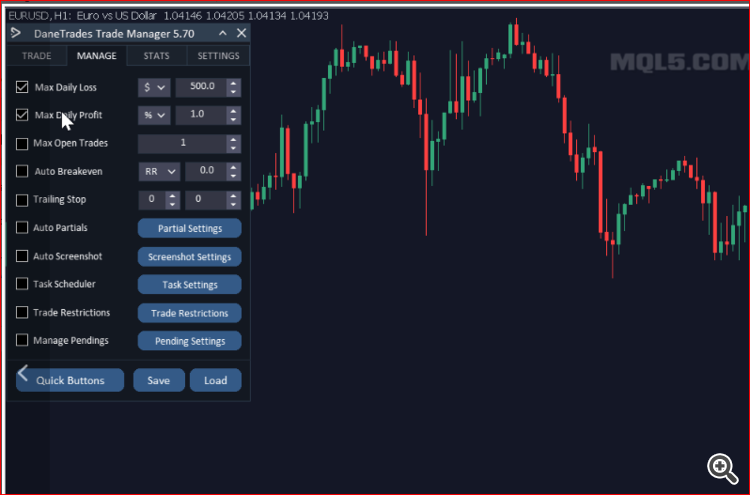750x495 pixels.
Task: Click the first Trailing Stop value field
Action: pyautogui.click(x=152, y=199)
